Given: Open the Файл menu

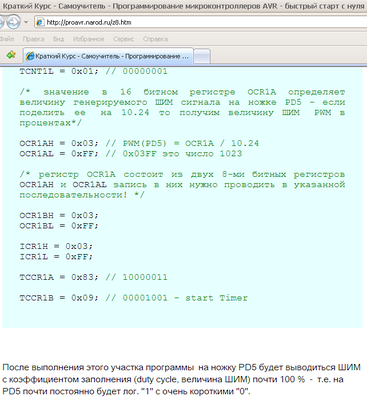Looking at the screenshot, I should pyautogui.click(x=7, y=39).
